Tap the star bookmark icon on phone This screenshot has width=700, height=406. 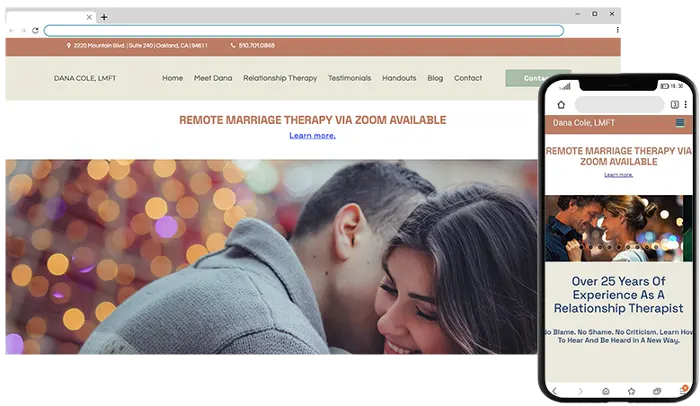pos(631,390)
